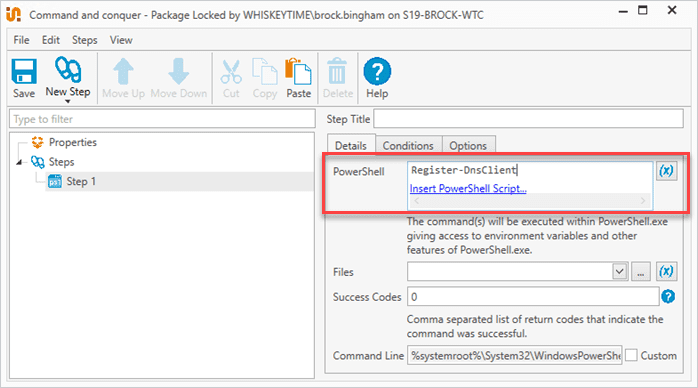Open the Edit menu
The height and width of the screenshot is (388, 698).
[51, 40]
